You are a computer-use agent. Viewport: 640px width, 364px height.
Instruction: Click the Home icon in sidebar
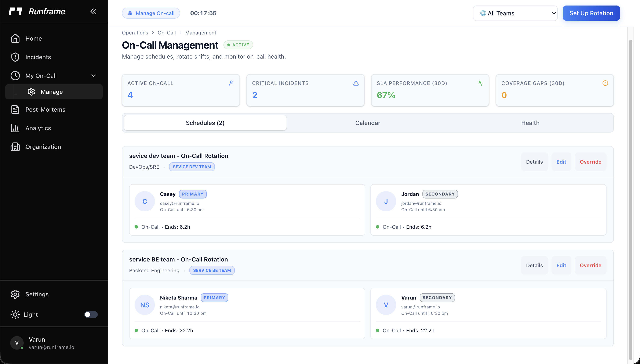[x=15, y=38]
